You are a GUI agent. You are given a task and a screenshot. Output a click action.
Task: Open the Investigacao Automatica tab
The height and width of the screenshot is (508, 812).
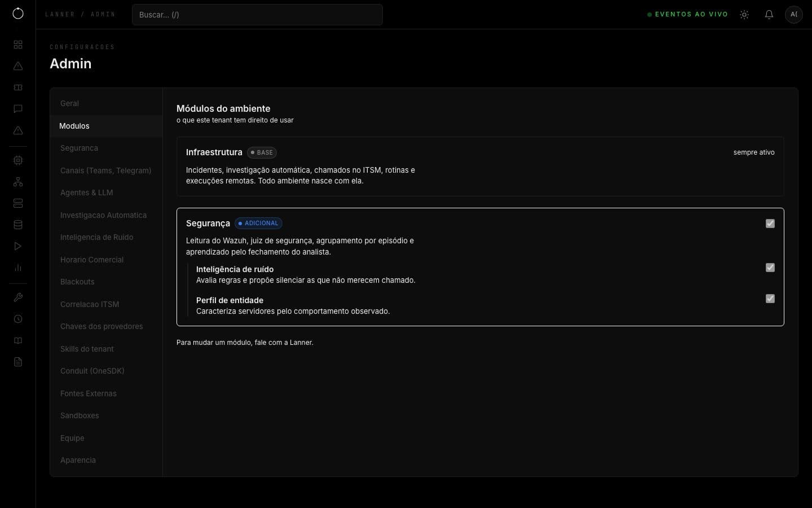[x=106, y=215]
